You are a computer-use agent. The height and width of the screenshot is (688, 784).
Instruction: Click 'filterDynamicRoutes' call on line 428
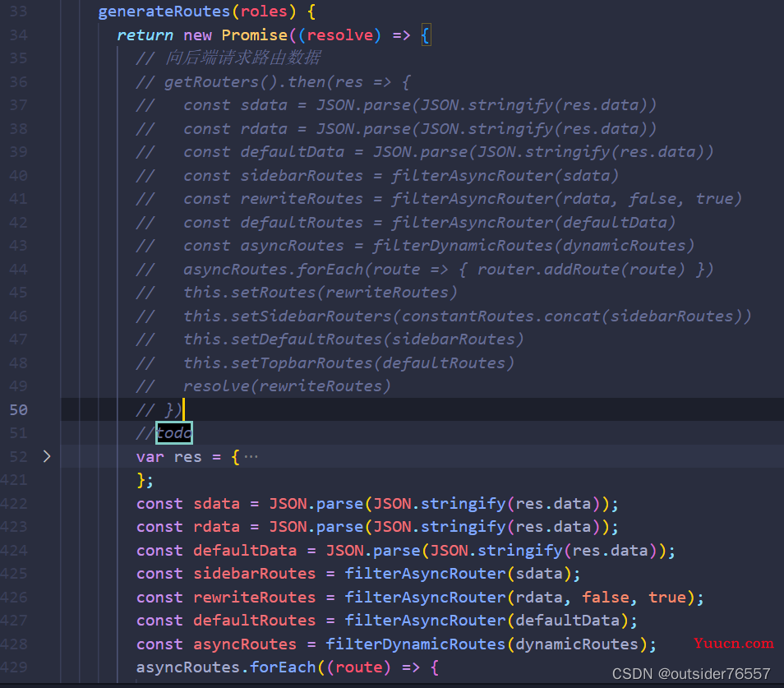point(416,644)
